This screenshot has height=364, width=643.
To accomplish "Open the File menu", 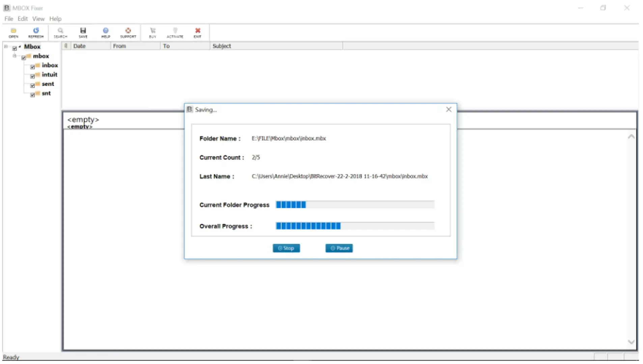I will pyautogui.click(x=9, y=19).
